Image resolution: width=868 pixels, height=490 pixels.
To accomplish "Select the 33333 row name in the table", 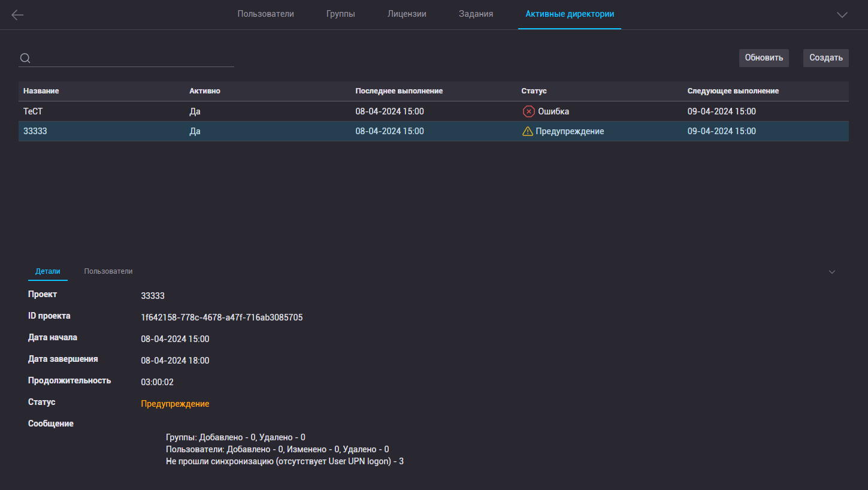I will (35, 131).
